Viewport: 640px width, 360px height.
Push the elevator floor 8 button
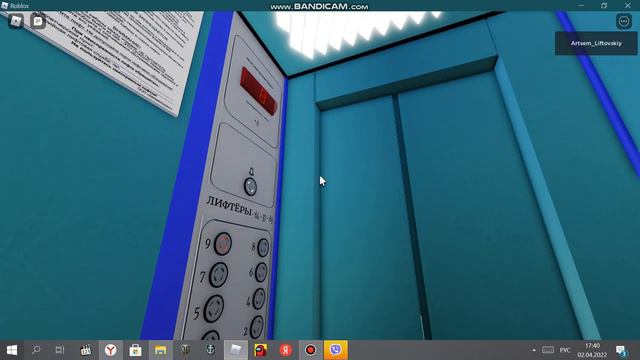pyautogui.click(x=263, y=247)
